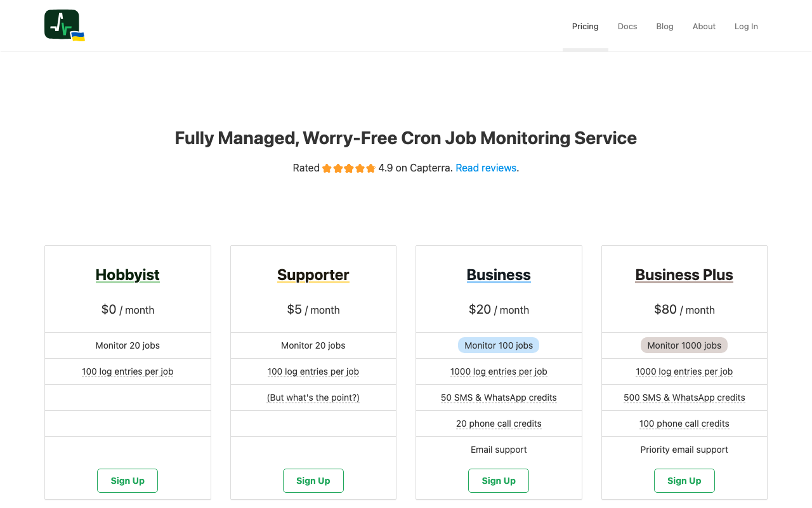Click Log In in the navigation
This screenshot has width=812, height=508.
746,26
